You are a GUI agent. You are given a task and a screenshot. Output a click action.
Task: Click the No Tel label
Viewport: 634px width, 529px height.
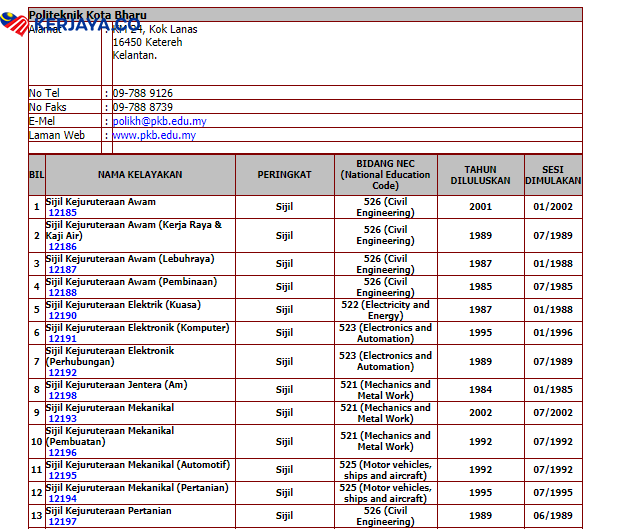click(44, 93)
